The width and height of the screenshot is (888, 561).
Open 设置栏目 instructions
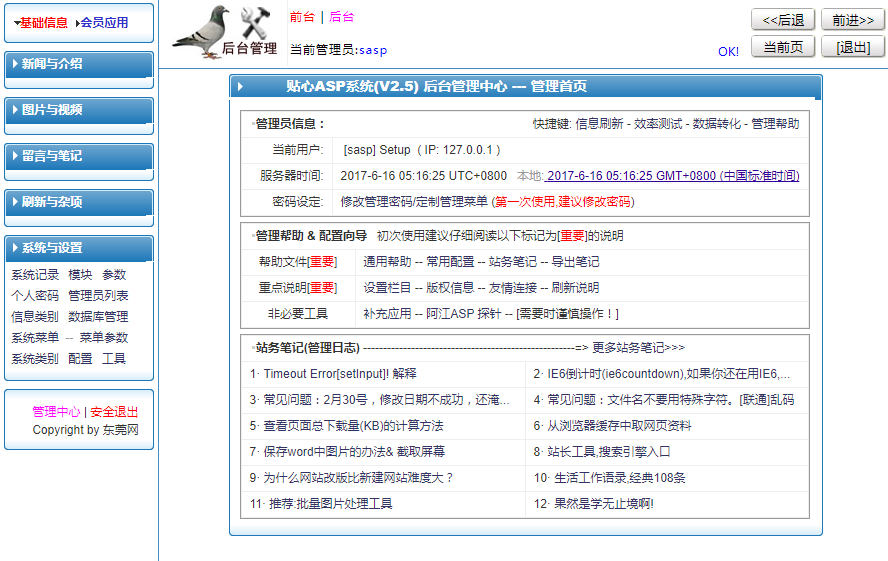[387, 288]
